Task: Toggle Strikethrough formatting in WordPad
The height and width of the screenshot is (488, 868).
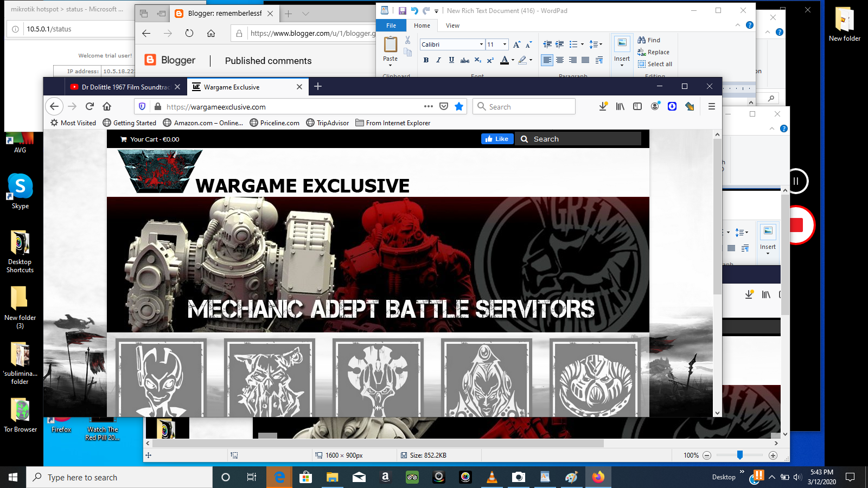Action: [x=464, y=60]
